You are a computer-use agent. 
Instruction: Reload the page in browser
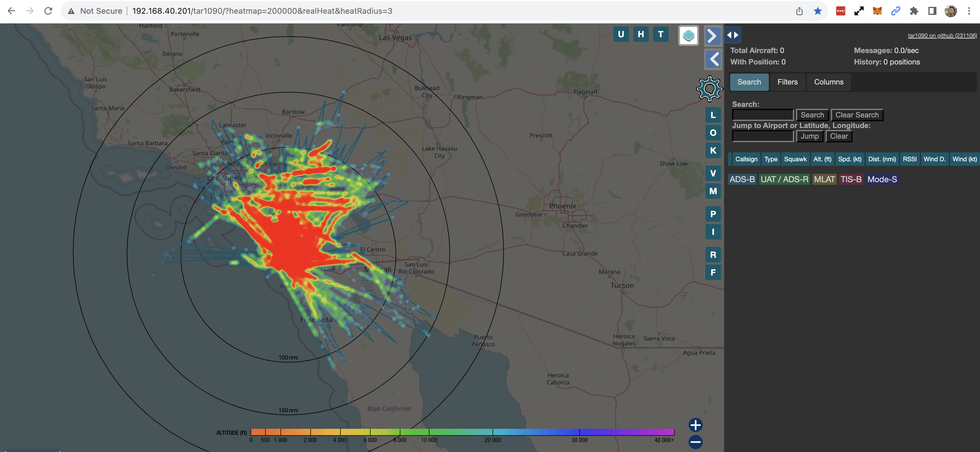(48, 11)
